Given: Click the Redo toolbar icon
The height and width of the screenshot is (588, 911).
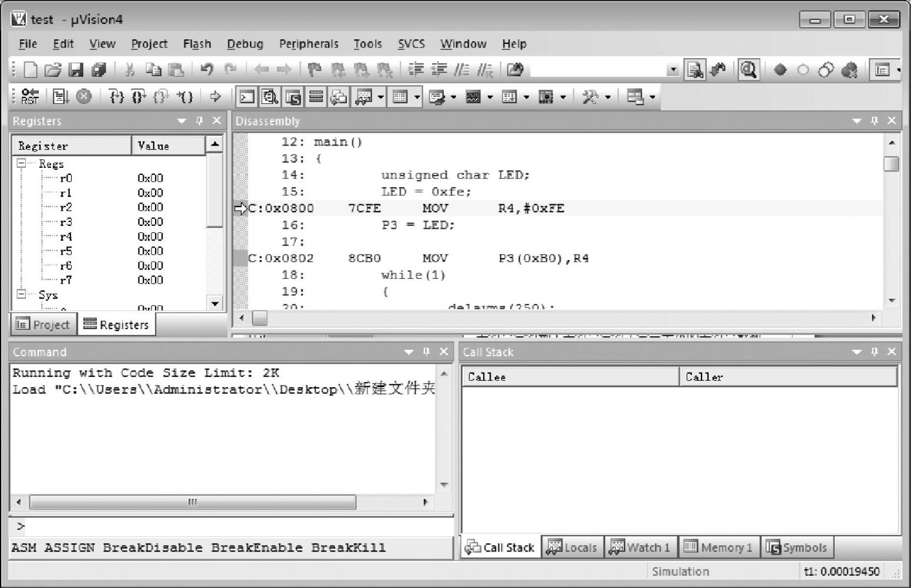Looking at the screenshot, I should click(x=230, y=70).
